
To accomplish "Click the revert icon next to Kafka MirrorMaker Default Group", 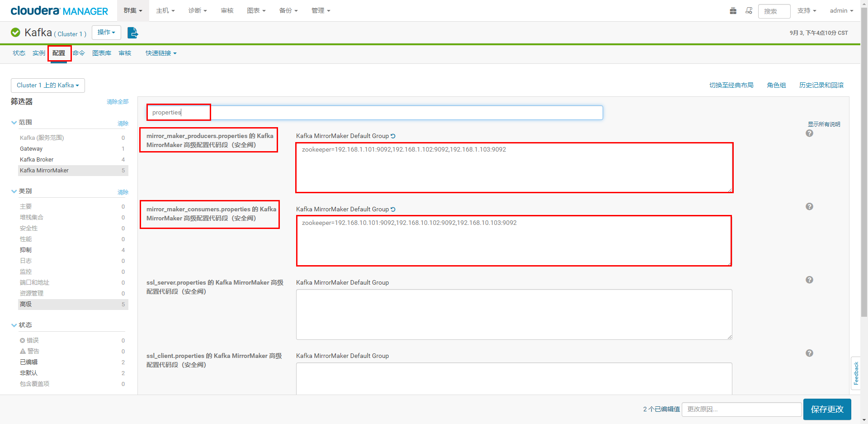I will point(393,136).
